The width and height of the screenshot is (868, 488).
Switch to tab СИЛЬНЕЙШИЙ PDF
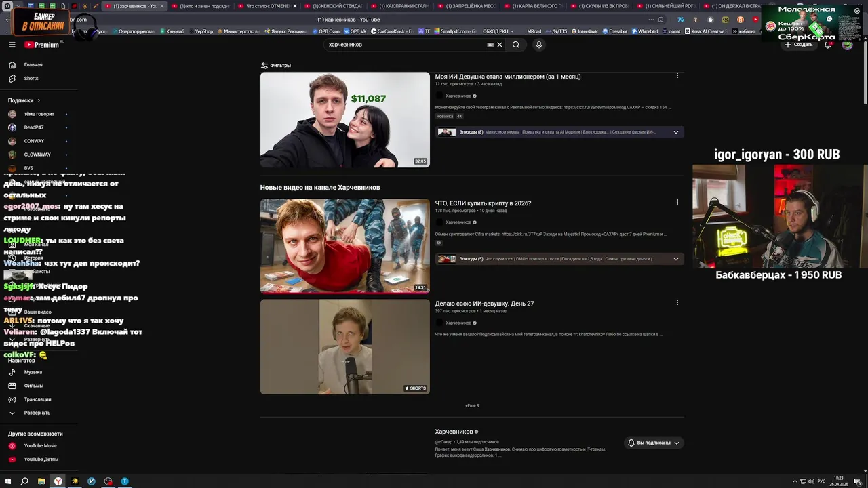coord(666,6)
